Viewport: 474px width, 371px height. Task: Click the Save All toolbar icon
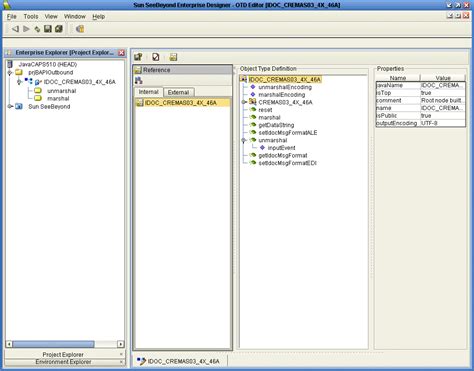tap(59, 29)
